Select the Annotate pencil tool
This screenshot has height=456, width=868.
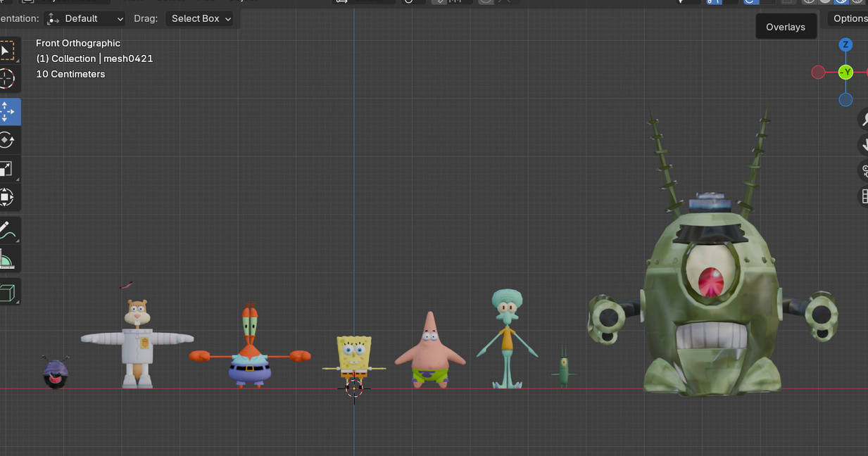tap(6, 230)
